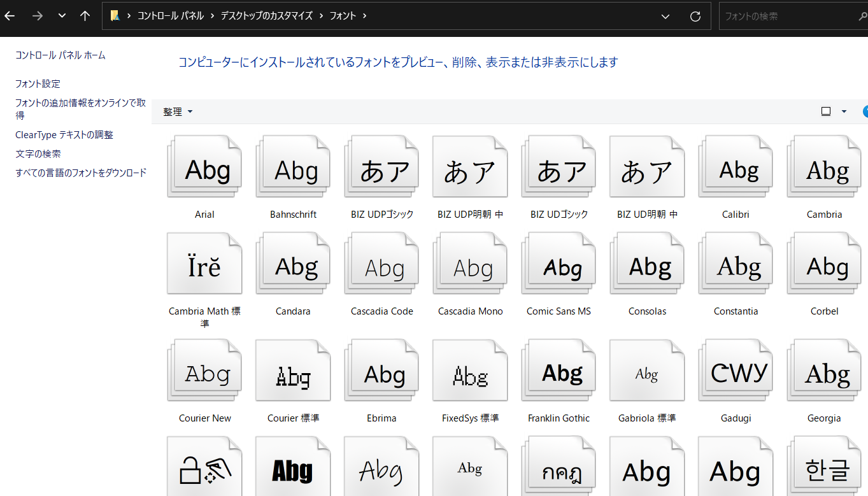Open the 整理 (Organize) dropdown

click(178, 111)
